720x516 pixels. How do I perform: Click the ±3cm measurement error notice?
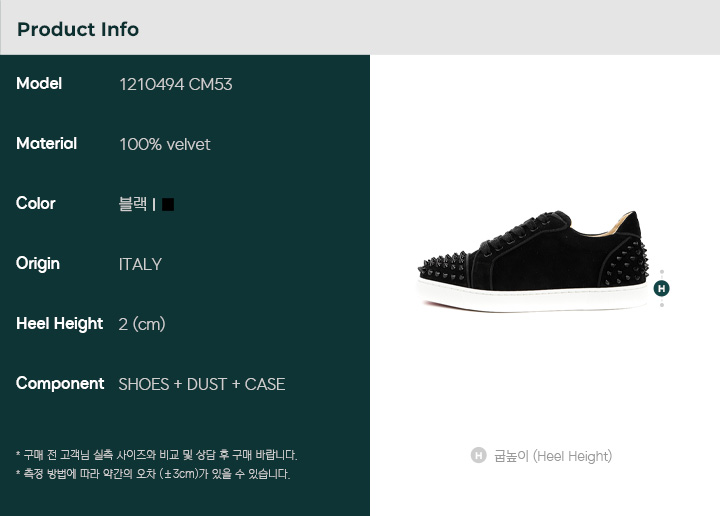pyautogui.click(x=153, y=473)
